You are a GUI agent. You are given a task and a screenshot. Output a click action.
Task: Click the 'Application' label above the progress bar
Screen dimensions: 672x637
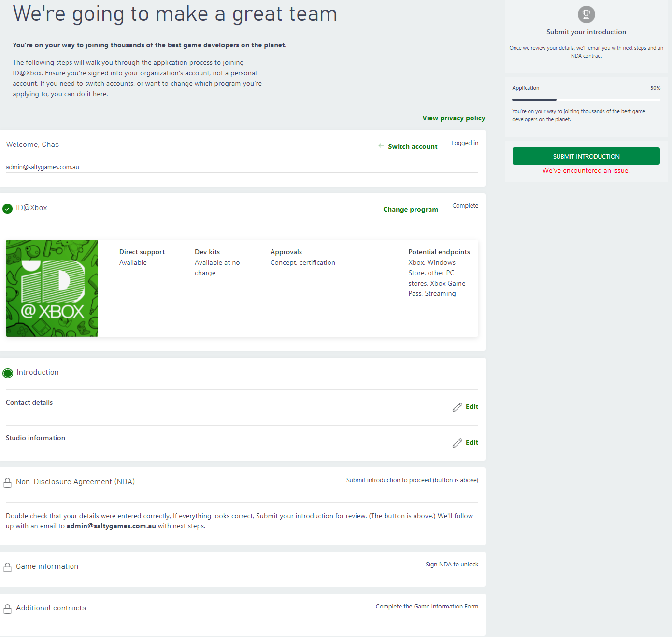click(x=526, y=88)
